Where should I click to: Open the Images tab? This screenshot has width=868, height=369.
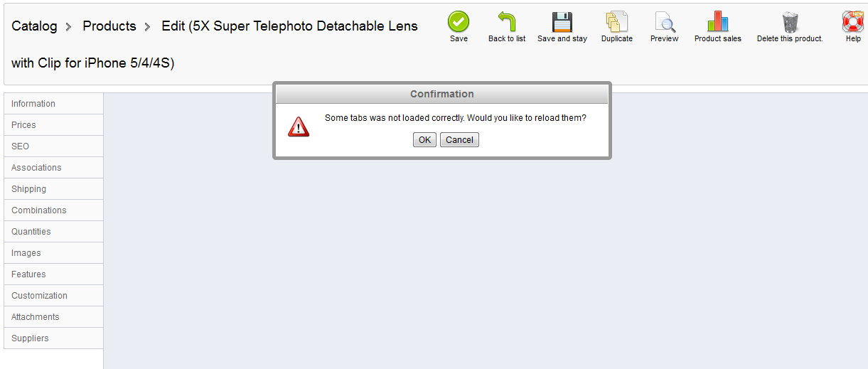[x=53, y=253]
